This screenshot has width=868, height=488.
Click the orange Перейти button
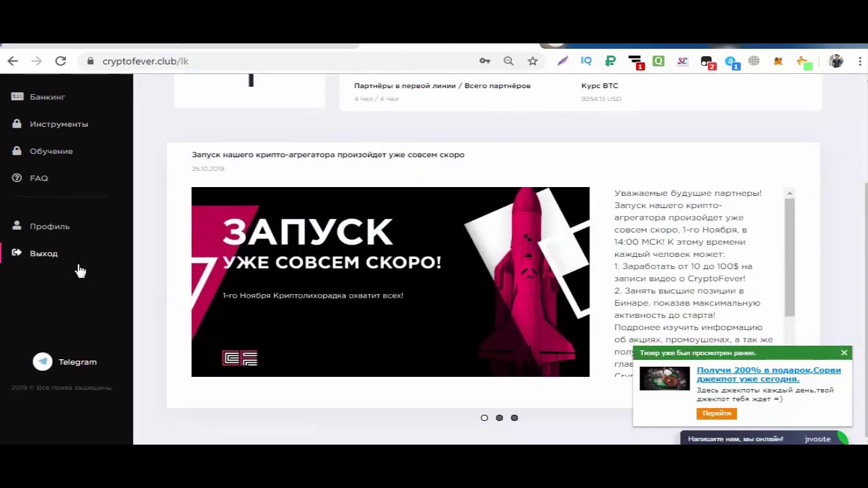coord(717,413)
